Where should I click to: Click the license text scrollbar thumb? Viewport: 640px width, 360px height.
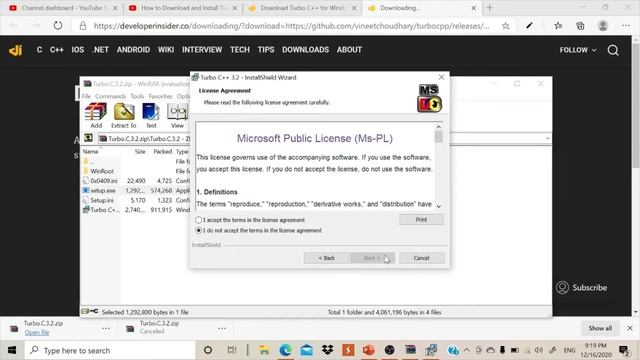coord(439,137)
